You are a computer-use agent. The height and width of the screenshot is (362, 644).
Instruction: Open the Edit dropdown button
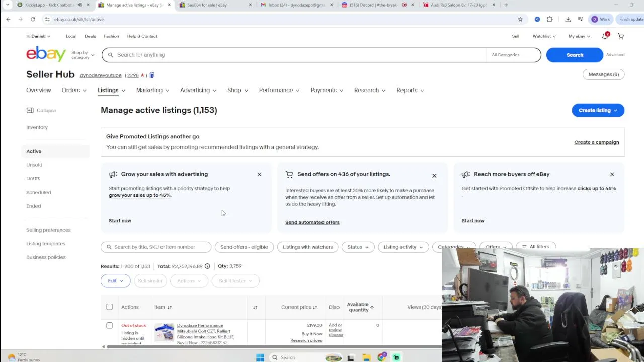[115, 281]
